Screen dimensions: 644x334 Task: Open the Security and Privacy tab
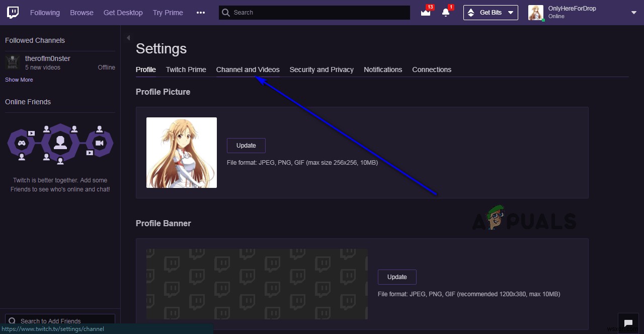tap(321, 70)
